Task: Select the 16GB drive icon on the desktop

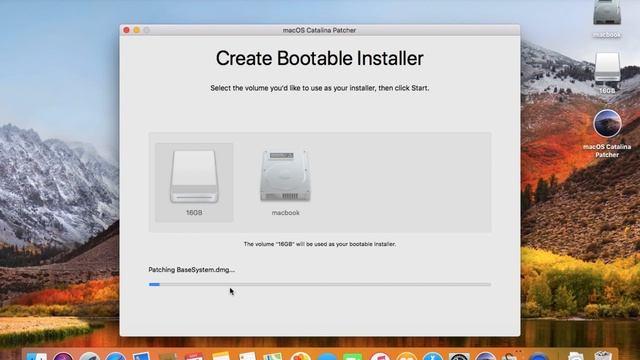Action: click(x=607, y=73)
